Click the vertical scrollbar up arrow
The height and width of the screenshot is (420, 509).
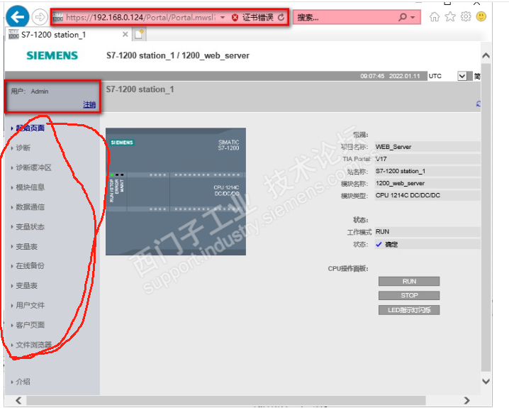486,55
